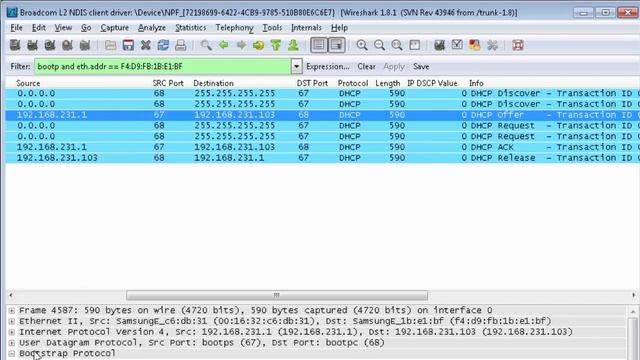Open the Help menu

coord(339,28)
